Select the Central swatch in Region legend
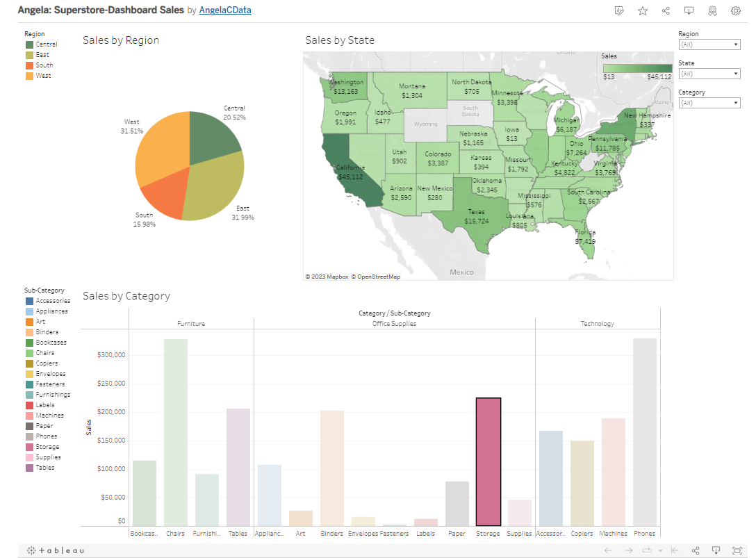756x558 pixels. pos(30,44)
